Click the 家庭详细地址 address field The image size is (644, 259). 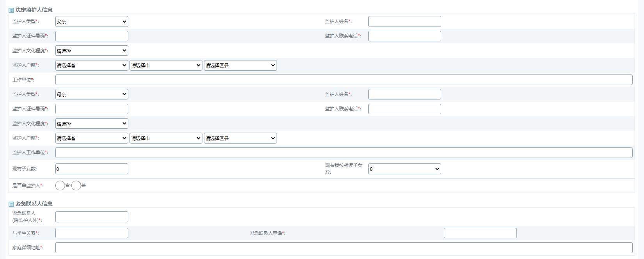[x=344, y=248]
